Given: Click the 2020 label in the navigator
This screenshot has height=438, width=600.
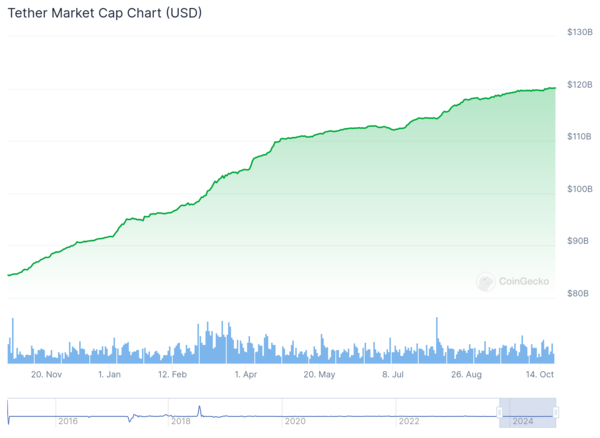Looking at the screenshot, I should pos(294,422).
